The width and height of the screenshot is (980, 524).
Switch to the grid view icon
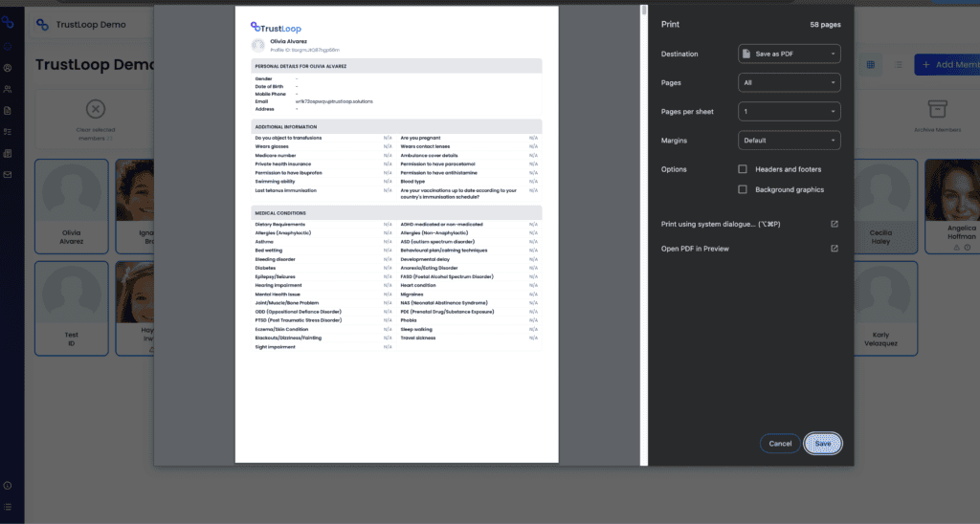pyautogui.click(x=871, y=65)
